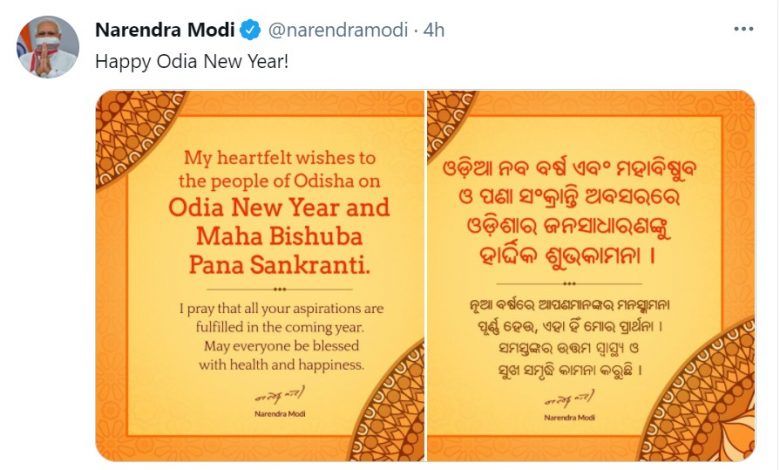Open the @narendramodi handle link
Screen dimensions: 780x470
pos(338,30)
